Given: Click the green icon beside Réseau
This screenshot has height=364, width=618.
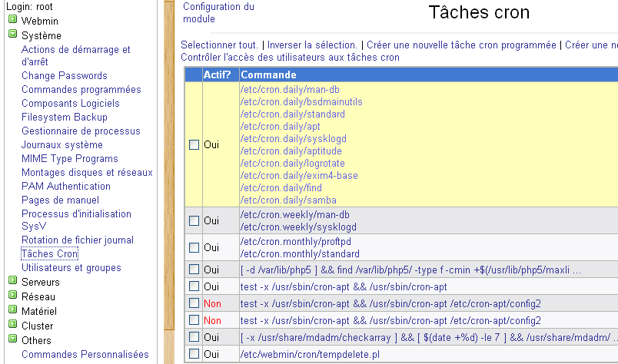Looking at the screenshot, I should pyautogui.click(x=13, y=296).
